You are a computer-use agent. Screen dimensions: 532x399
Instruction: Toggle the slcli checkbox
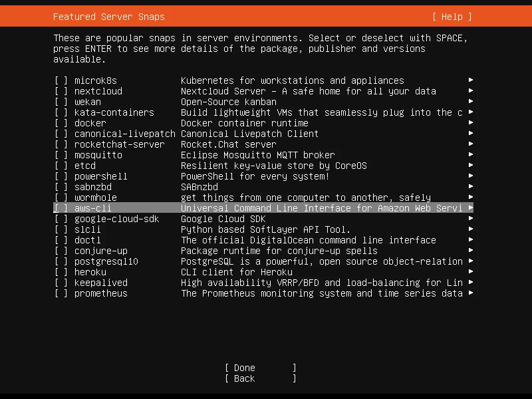61,229
